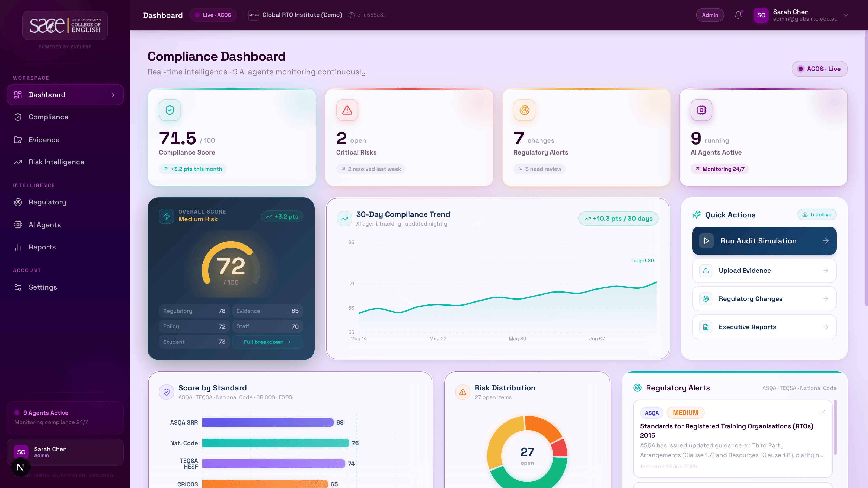Image resolution: width=868 pixels, height=488 pixels.
Task: Open Compliance in the sidebar
Action: [x=65, y=117]
